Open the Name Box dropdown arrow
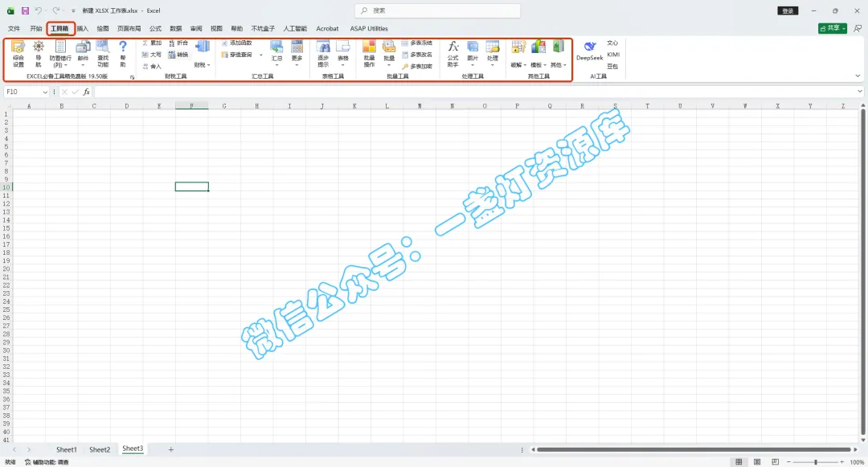 click(45, 92)
